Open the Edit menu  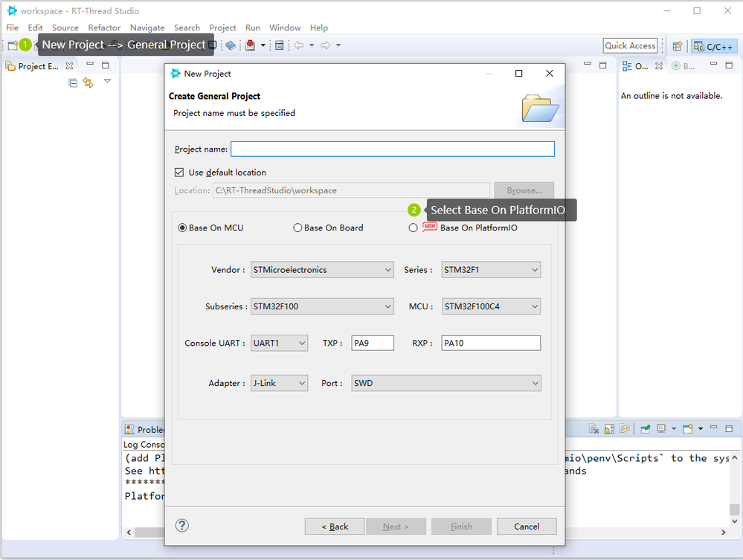pos(35,28)
